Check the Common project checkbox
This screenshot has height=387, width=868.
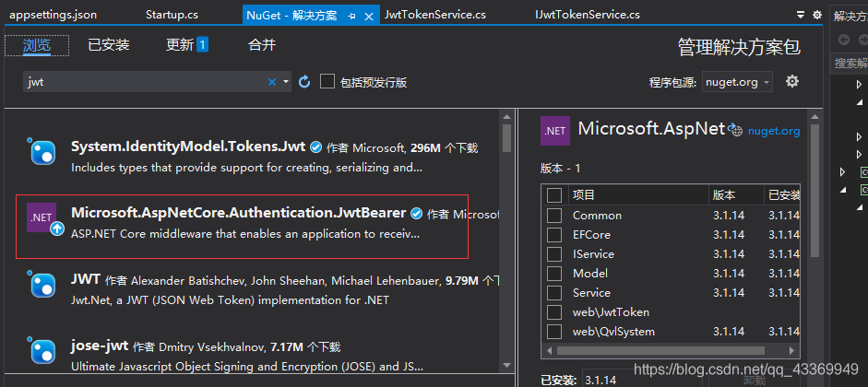tap(554, 216)
